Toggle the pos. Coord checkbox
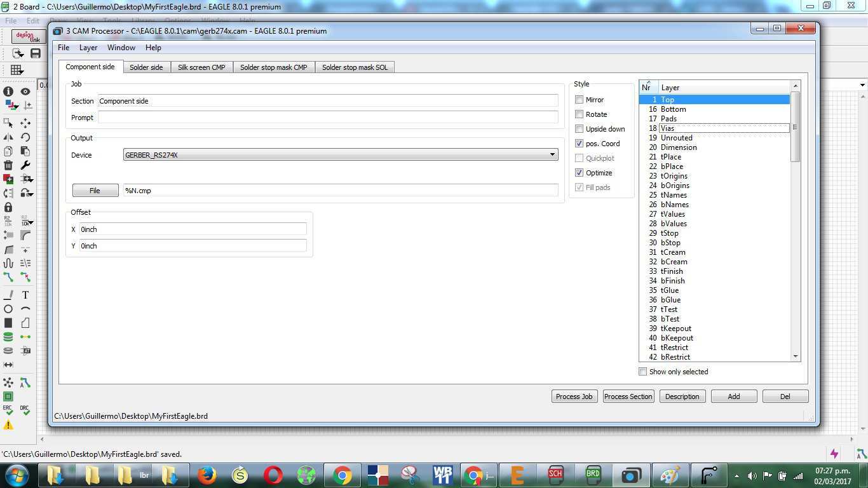This screenshot has height=488, width=868. pos(579,144)
